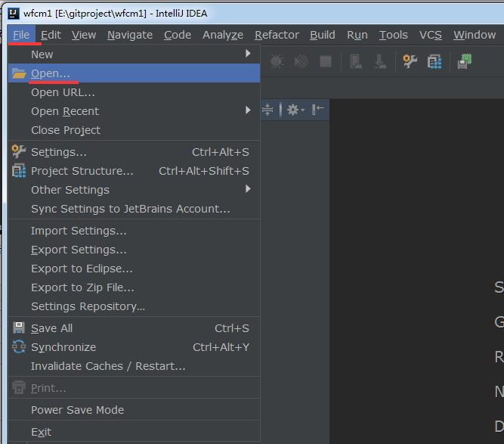
Task: Open the VCS menu
Action: pyautogui.click(x=431, y=35)
